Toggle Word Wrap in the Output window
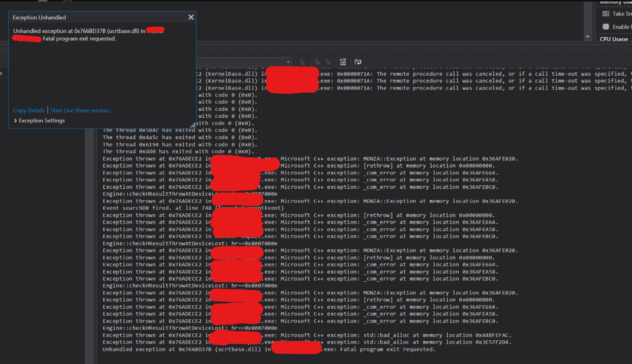Screen dimensions: 632x364 click(357, 61)
